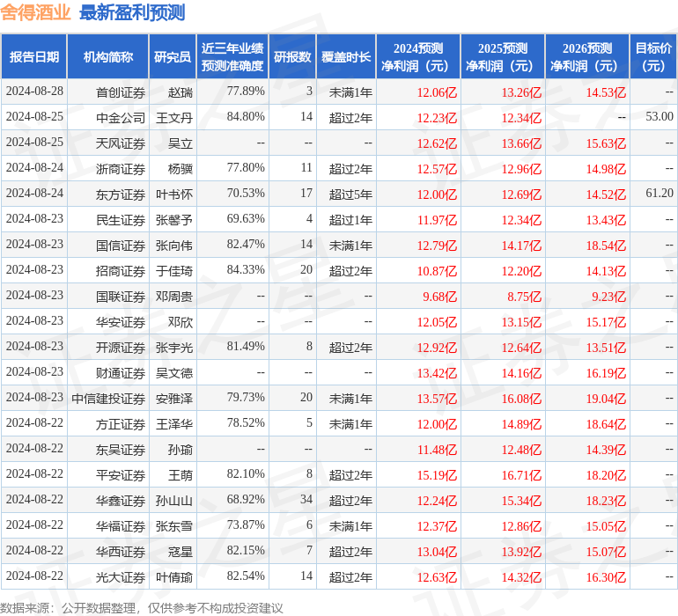This screenshot has width=678, height=616.
Task: Select the 中金公司 institution cell
Action: tap(120, 117)
